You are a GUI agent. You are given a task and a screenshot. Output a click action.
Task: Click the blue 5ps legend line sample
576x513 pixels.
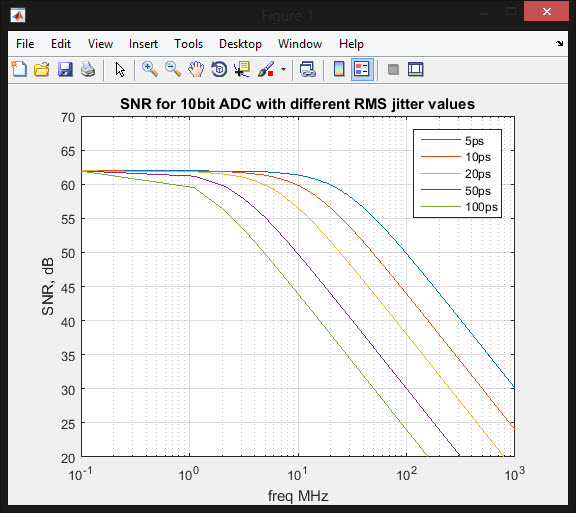pyautogui.click(x=440, y=140)
